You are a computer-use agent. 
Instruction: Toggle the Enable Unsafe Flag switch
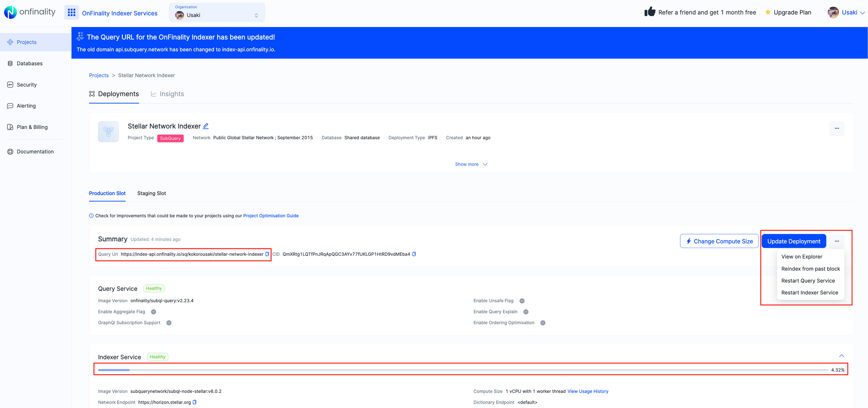pyautogui.click(x=522, y=300)
